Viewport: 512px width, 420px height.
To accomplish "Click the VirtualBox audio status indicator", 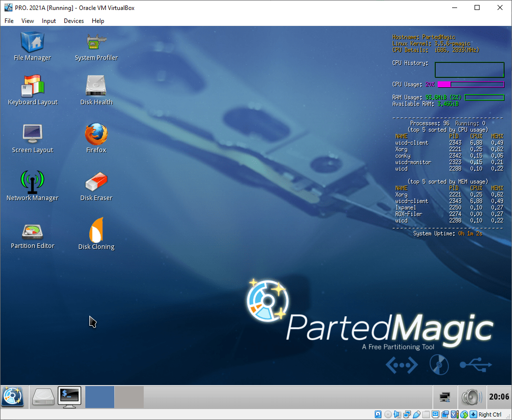I will [x=397, y=415].
